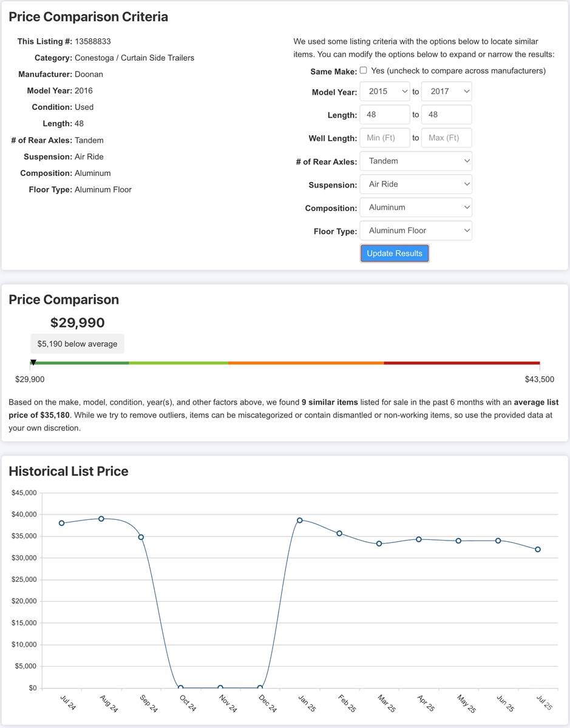570x728 pixels.
Task: Click the Update Results button
Action: (395, 254)
